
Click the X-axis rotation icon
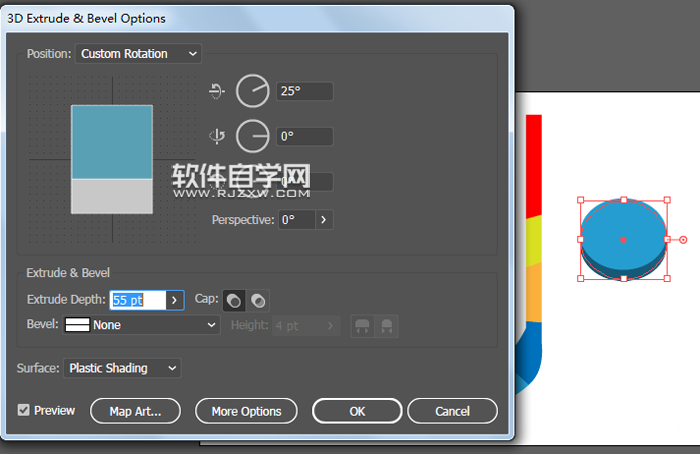(217, 91)
